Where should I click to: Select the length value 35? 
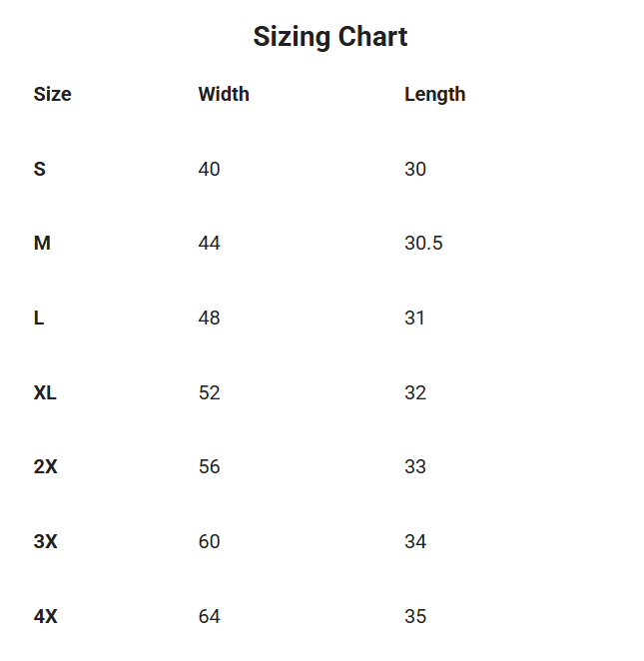click(x=415, y=616)
